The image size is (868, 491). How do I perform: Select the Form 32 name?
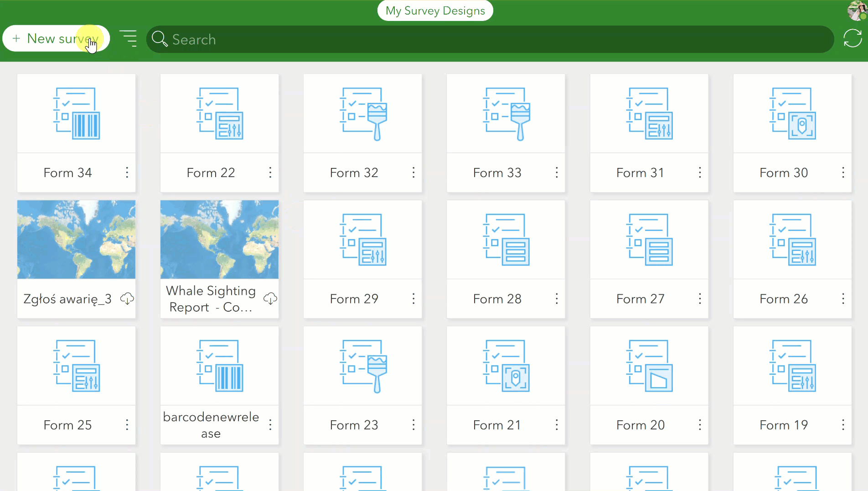click(354, 172)
